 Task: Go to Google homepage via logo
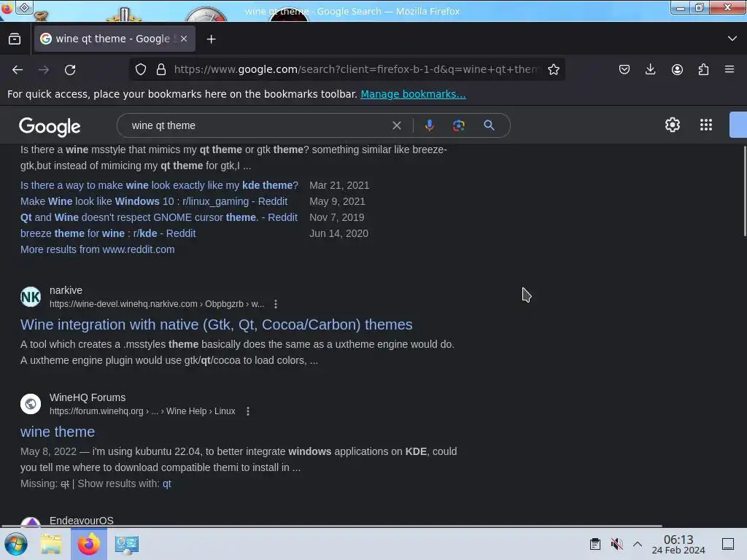tap(50, 126)
